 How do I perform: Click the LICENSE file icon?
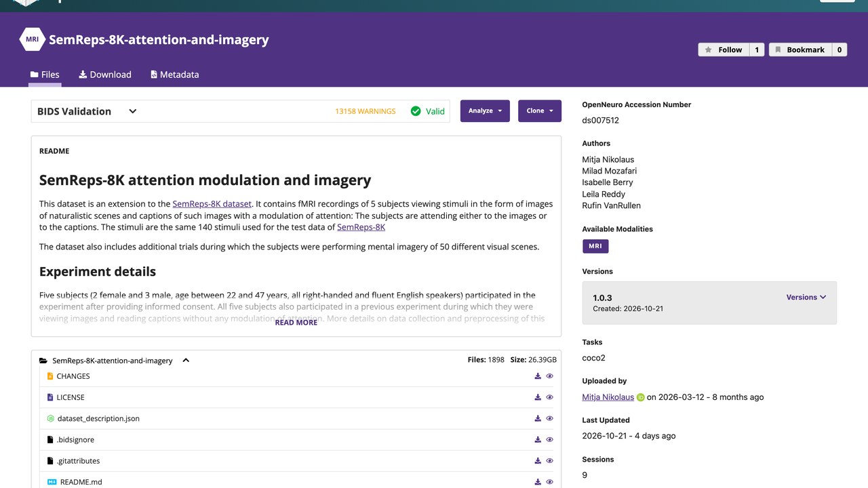(50, 397)
